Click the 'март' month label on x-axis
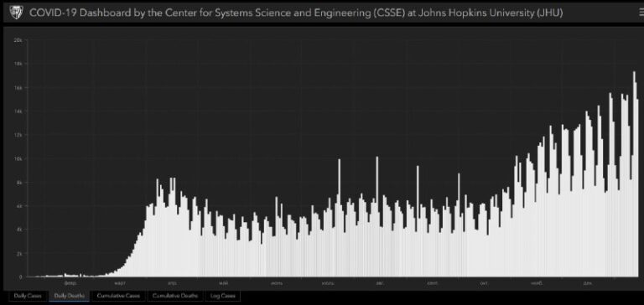644x305 pixels. 120,283
